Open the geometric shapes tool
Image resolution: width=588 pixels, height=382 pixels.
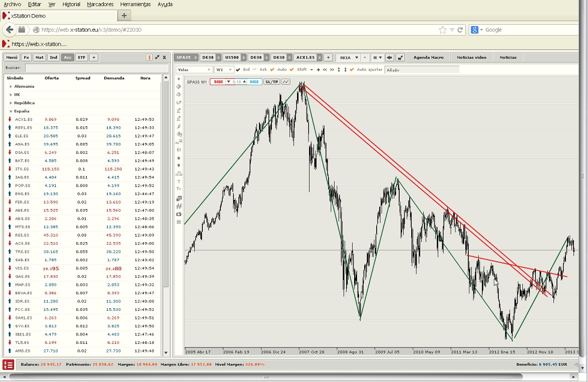179,173
